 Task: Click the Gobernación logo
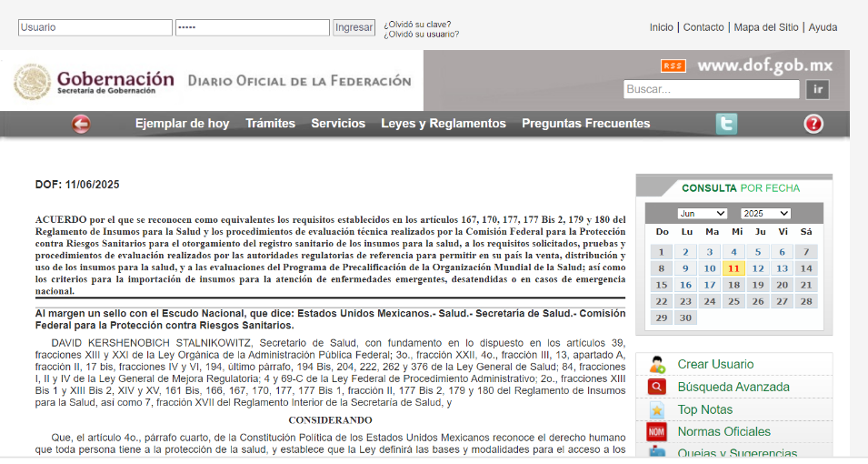coord(95,82)
